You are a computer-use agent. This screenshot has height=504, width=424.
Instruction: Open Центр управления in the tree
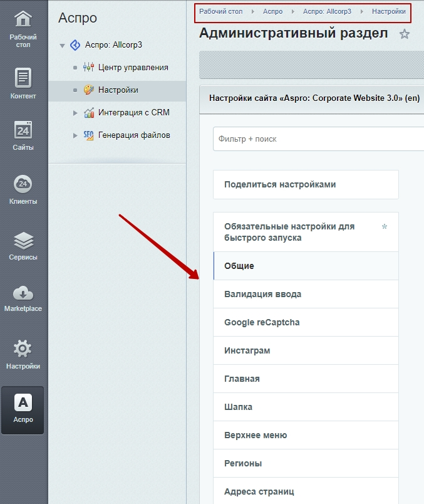133,68
